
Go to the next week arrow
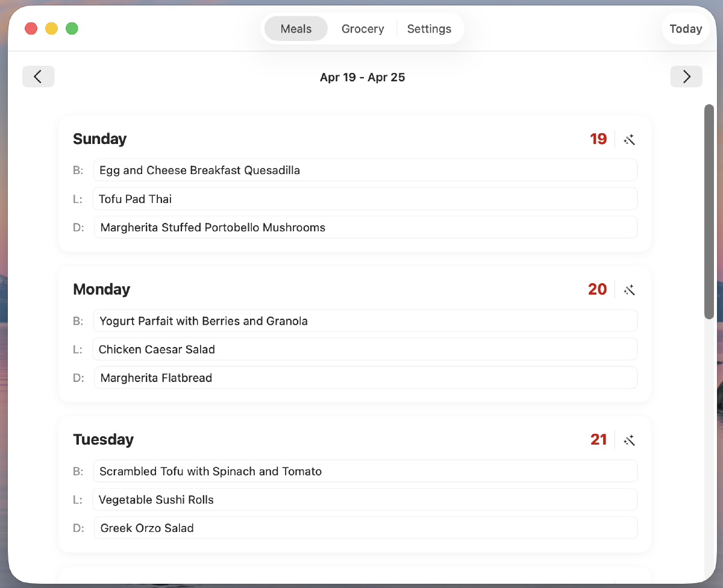[686, 77]
